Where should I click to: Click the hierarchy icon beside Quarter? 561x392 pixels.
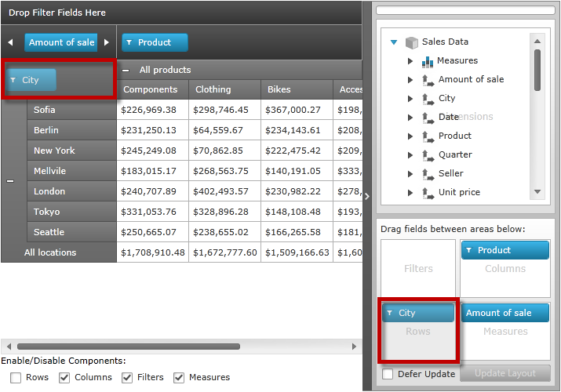428,155
